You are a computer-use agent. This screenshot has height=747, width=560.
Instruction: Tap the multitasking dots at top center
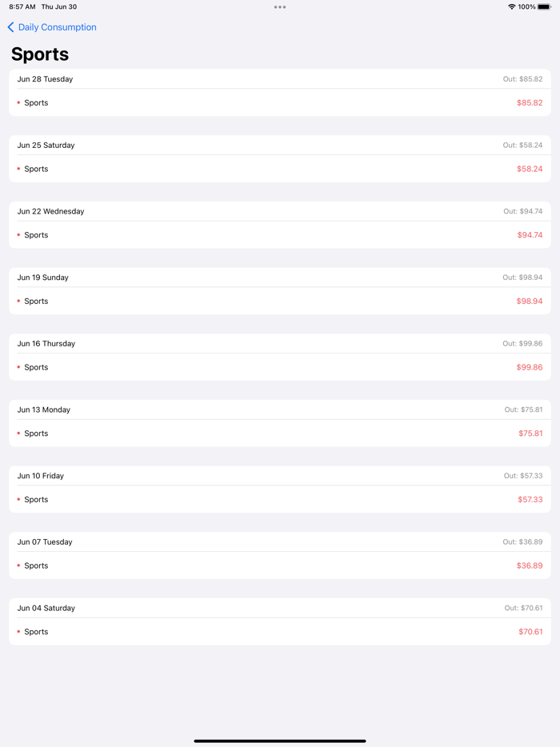(x=280, y=6)
